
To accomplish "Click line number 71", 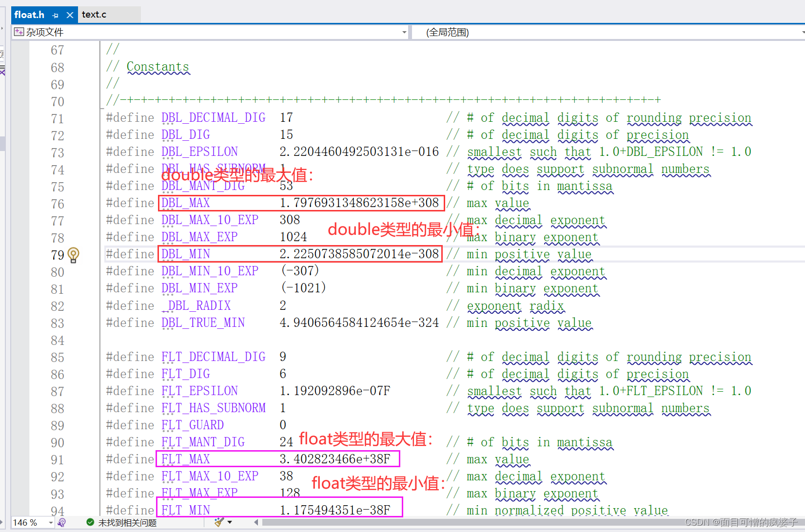I will point(58,118).
